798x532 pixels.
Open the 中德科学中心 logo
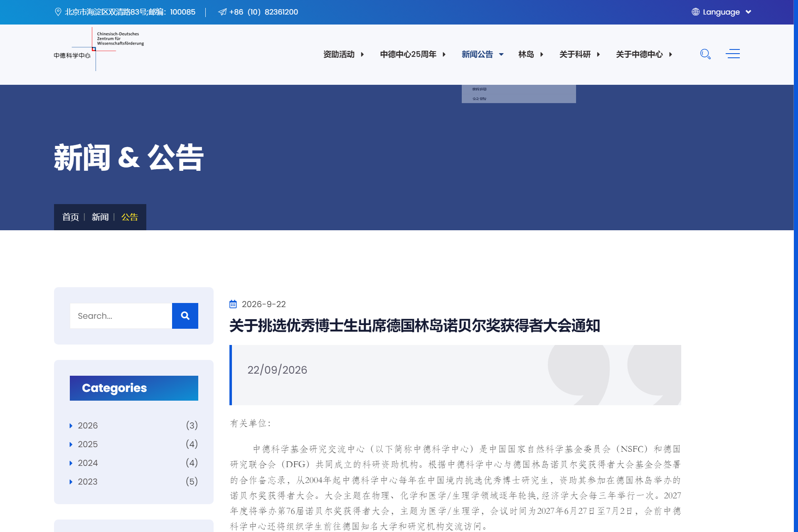[x=99, y=49]
